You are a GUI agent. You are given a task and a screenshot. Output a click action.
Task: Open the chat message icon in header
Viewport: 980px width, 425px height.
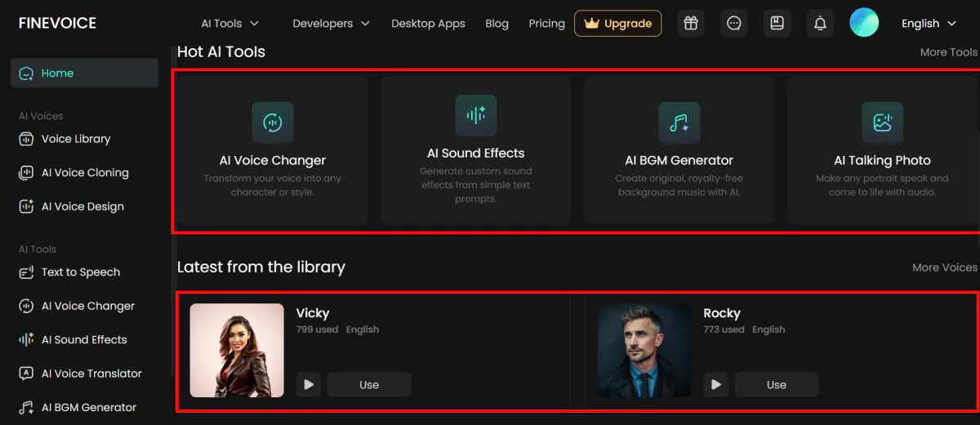click(x=734, y=24)
